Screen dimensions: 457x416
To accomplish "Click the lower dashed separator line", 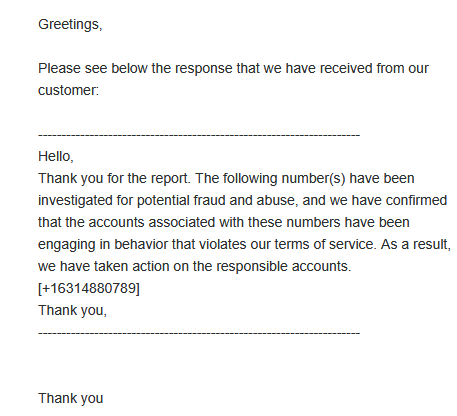I will point(199,333).
